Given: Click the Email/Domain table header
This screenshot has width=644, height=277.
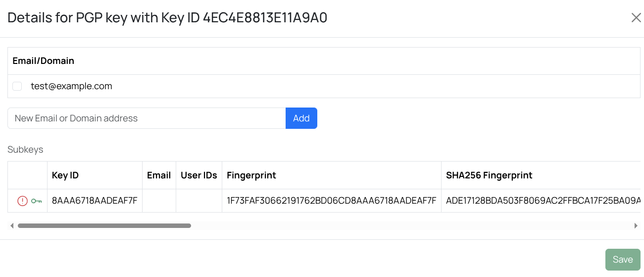Looking at the screenshot, I should [x=44, y=61].
